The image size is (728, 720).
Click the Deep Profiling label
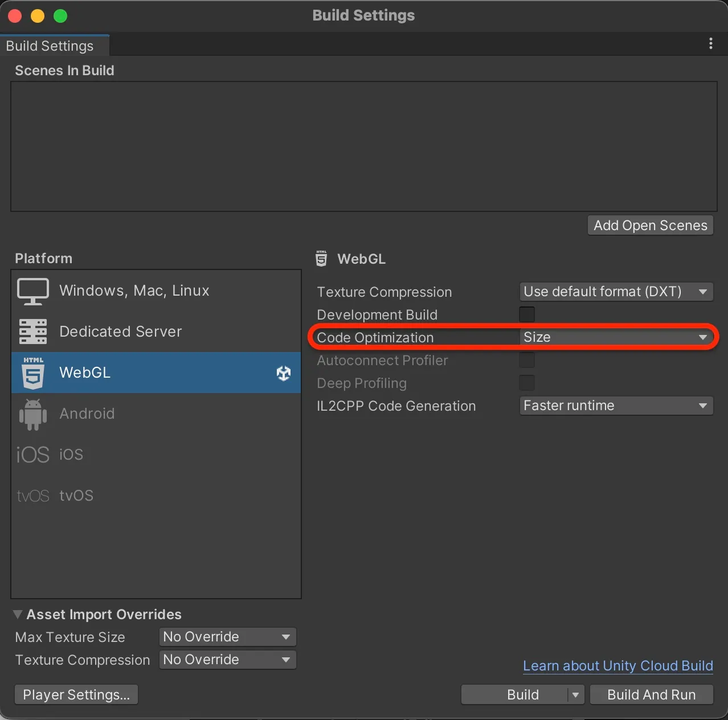point(362,383)
